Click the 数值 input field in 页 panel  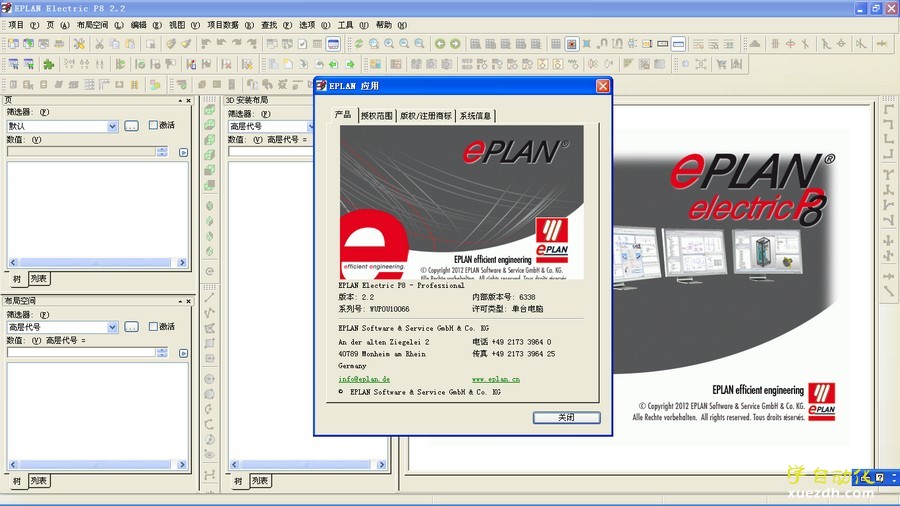click(x=81, y=151)
